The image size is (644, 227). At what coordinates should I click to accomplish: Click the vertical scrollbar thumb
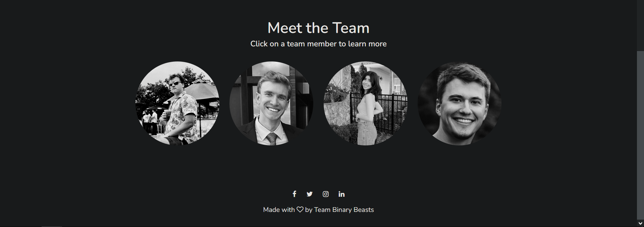[x=640, y=135]
